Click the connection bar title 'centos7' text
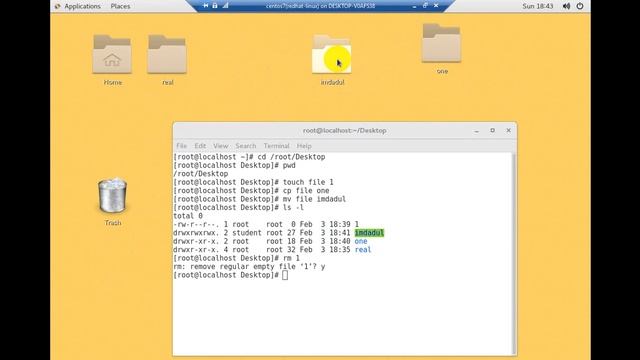Viewport: 640px width, 360px height. [320, 6]
